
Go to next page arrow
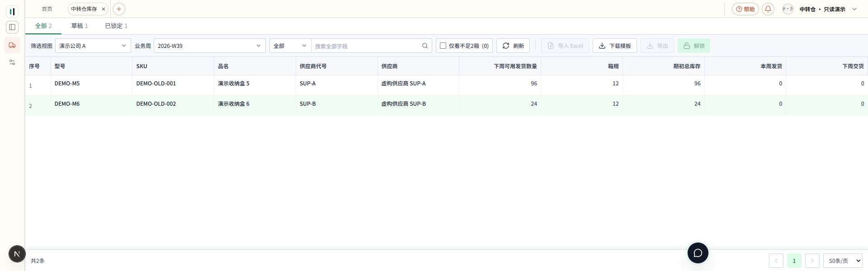point(812,261)
